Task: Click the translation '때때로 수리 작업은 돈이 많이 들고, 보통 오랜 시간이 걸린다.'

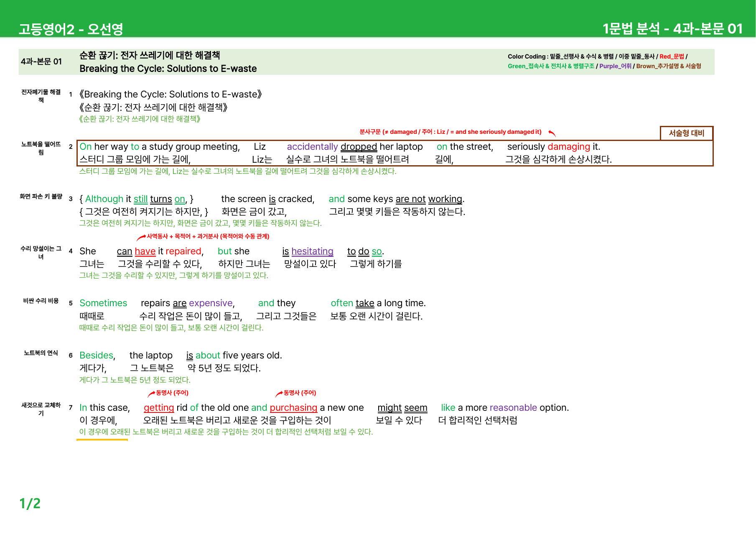Action: (171, 328)
